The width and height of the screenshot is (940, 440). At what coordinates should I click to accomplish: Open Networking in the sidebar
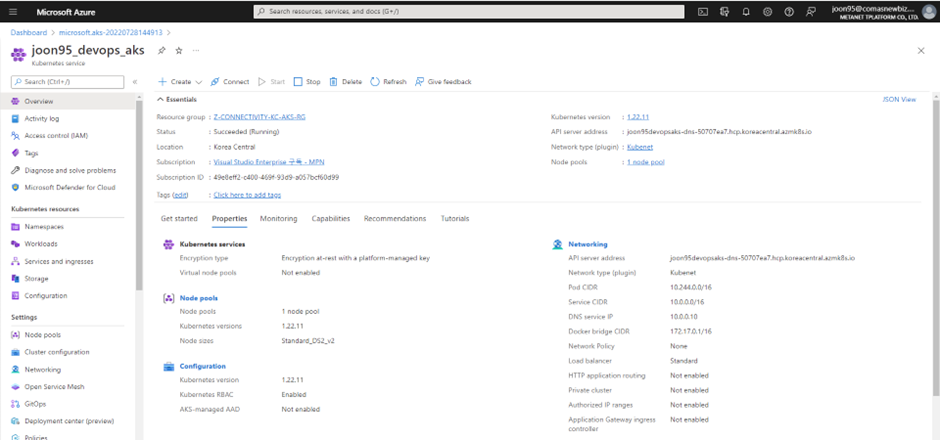[43, 369]
